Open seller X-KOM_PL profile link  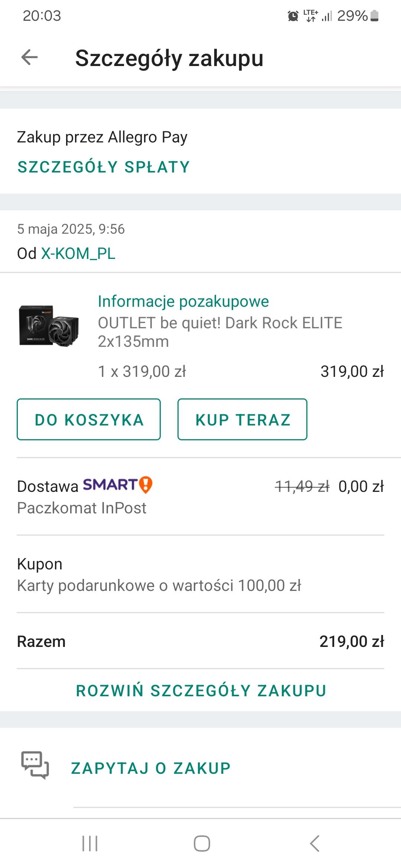pos(78,254)
